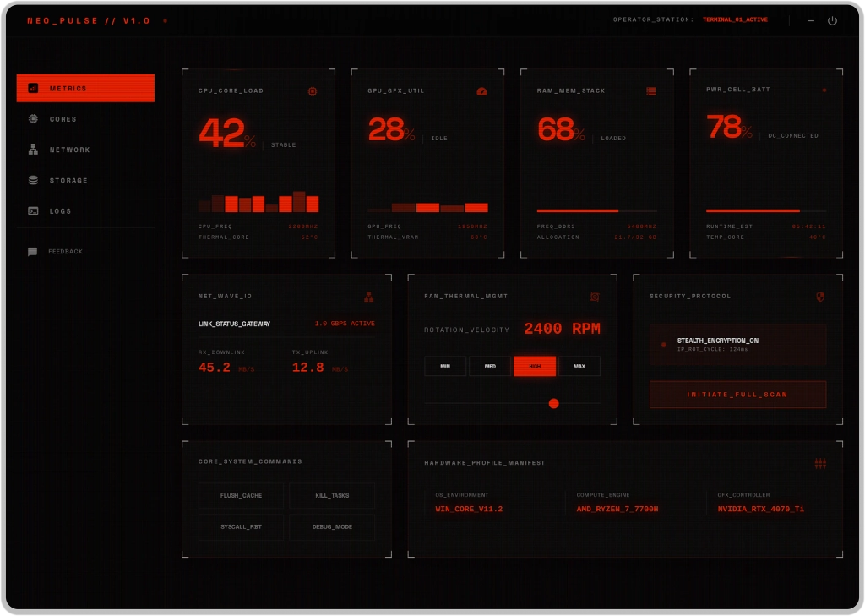This screenshot has height=616, width=865.
Task: Click the fan rotation slider handle
Action: click(554, 404)
